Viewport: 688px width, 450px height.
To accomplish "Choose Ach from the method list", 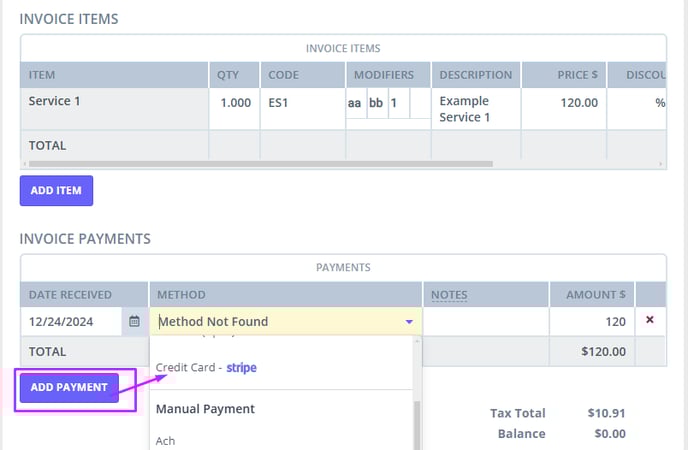I will click(x=166, y=440).
